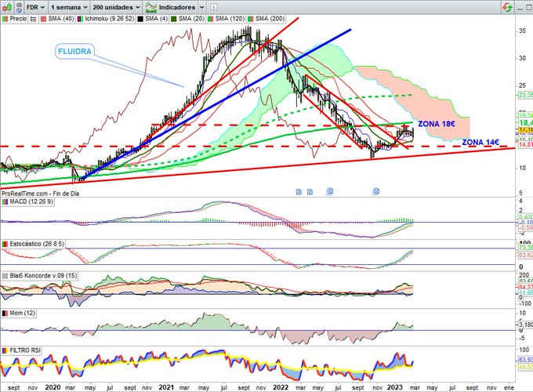
Task: Change the 1 semana timeframe dropdown
Action: point(69,7)
